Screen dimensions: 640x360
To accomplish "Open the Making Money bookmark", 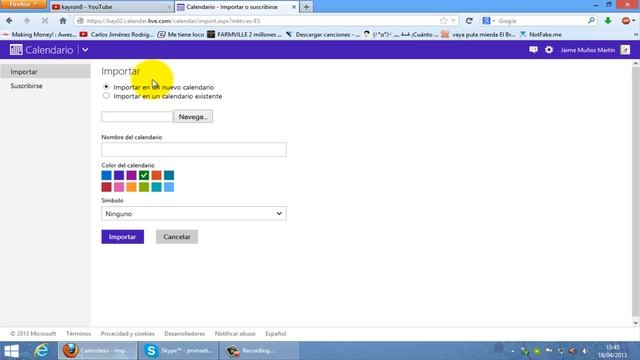I will [40, 35].
